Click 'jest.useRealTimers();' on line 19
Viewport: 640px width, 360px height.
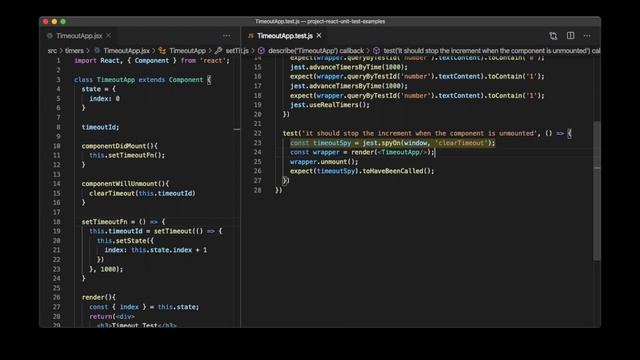click(x=330, y=105)
